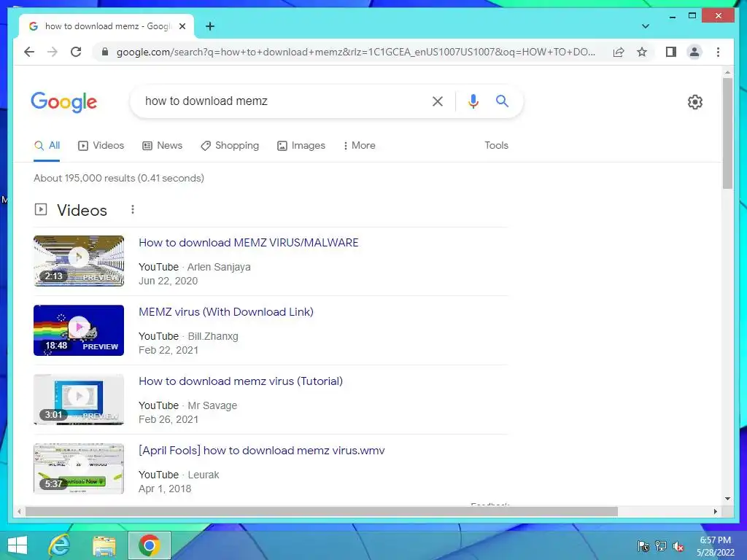The height and width of the screenshot is (560, 747).
Task: Open search Tools options
Action: click(x=496, y=146)
